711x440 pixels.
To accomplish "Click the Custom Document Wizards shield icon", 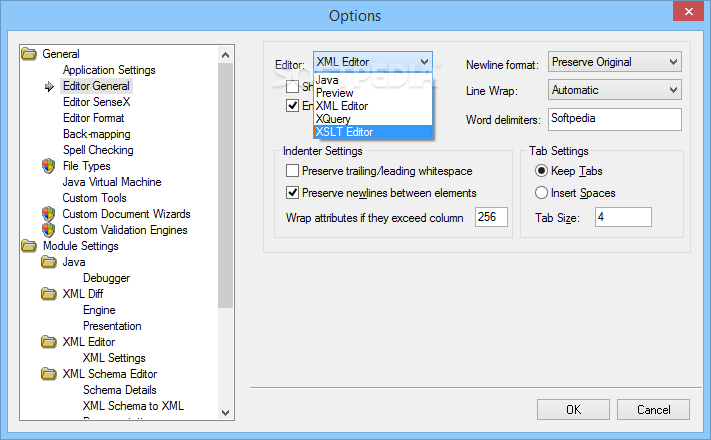I will pos(48,214).
